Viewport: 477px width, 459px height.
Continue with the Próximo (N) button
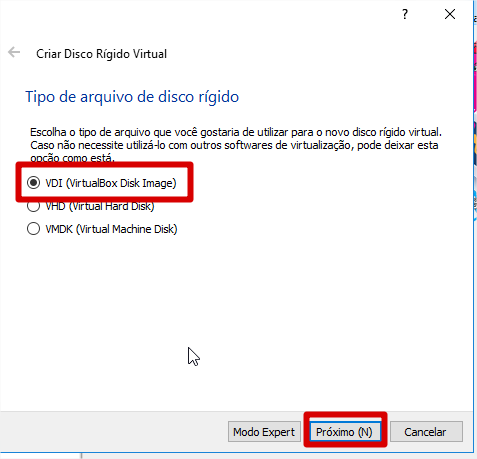coord(344,432)
